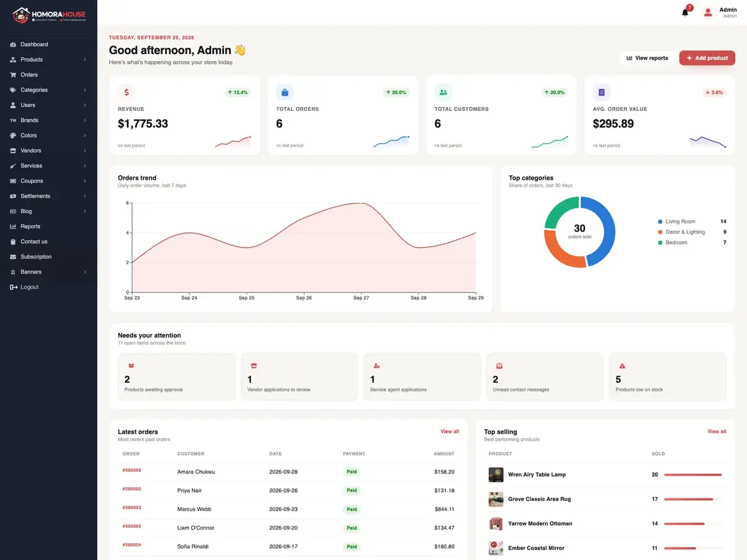
Task: Open the Vendor applications to review card
Action: pyautogui.click(x=299, y=376)
